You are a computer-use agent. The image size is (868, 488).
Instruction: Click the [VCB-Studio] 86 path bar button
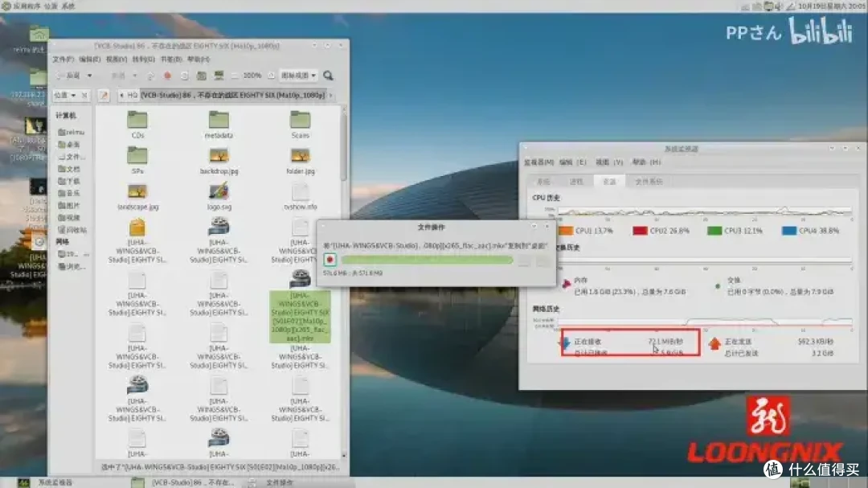[233, 96]
